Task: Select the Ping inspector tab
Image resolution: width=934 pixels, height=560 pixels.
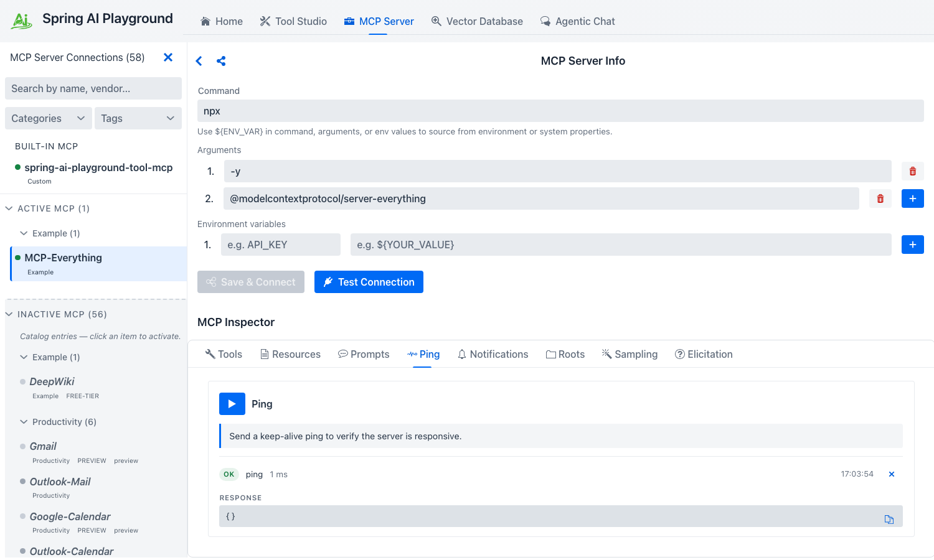Action: pos(423,354)
